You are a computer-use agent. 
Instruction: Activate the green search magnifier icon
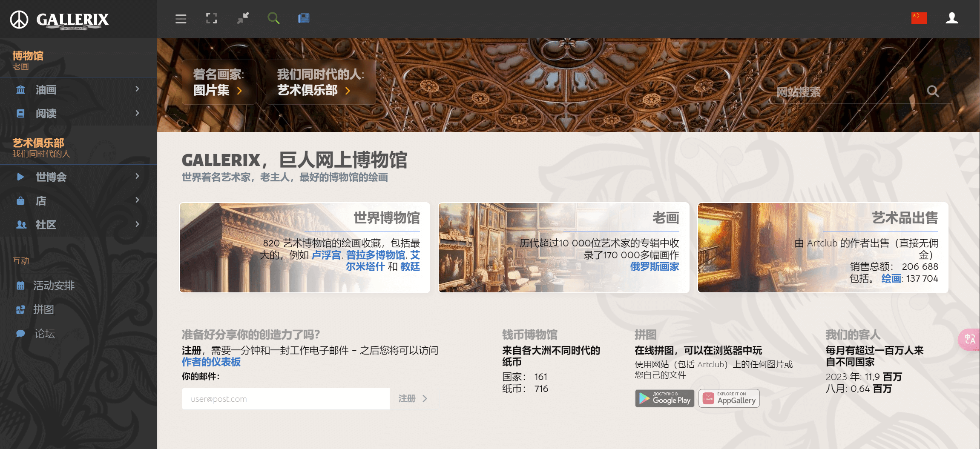coord(273,19)
